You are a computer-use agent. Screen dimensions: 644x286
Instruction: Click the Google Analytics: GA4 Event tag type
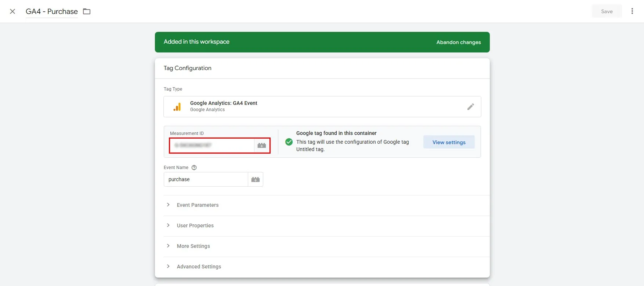pos(322,107)
